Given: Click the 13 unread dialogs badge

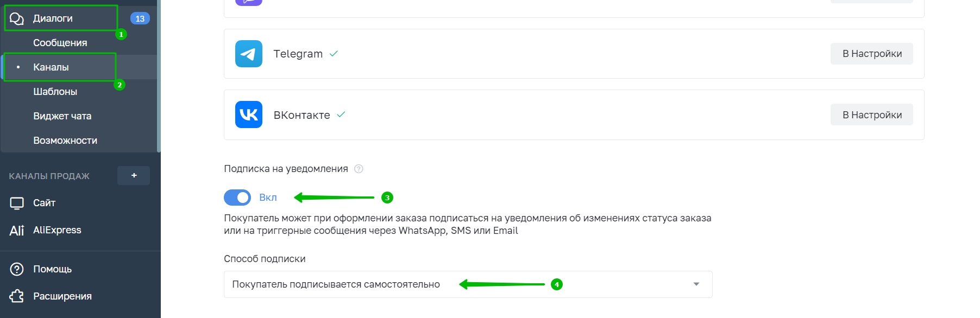Looking at the screenshot, I should point(140,18).
